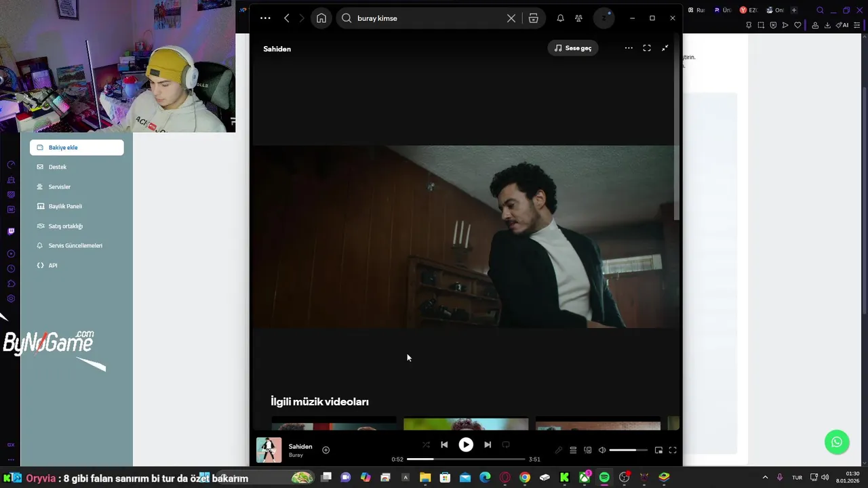
Task: Mute Spotify with the speaker icon
Action: (x=602, y=450)
